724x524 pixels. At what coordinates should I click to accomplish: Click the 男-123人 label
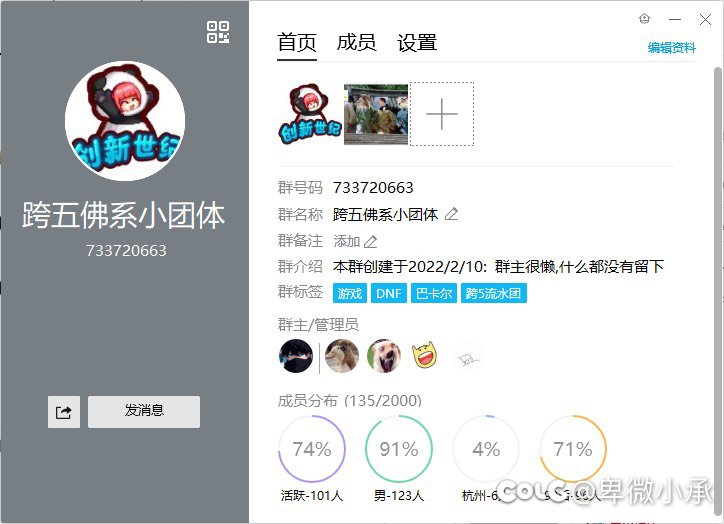point(399,495)
